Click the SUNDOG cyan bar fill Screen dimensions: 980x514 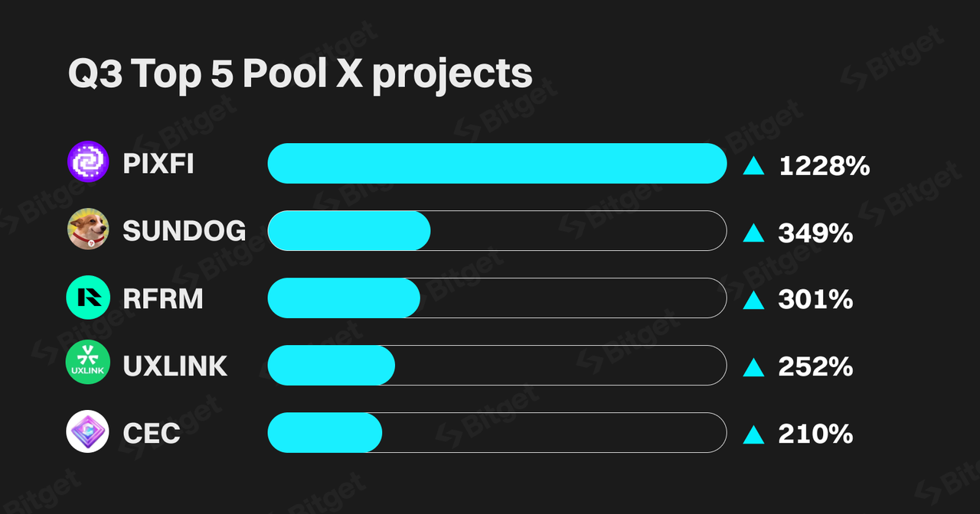pos(349,230)
